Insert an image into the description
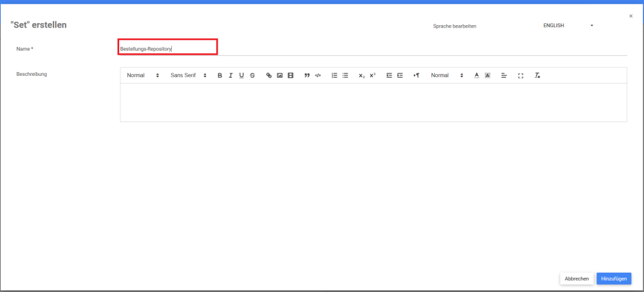Viewport: 644px width, 292px height. pos(279,75)
